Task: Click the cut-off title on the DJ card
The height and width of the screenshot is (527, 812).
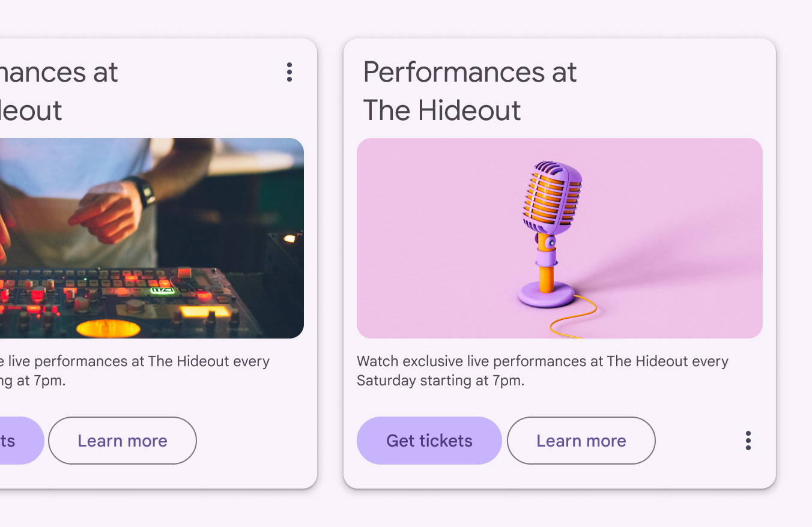Action: pyautogui.click(x=59, y=91)
